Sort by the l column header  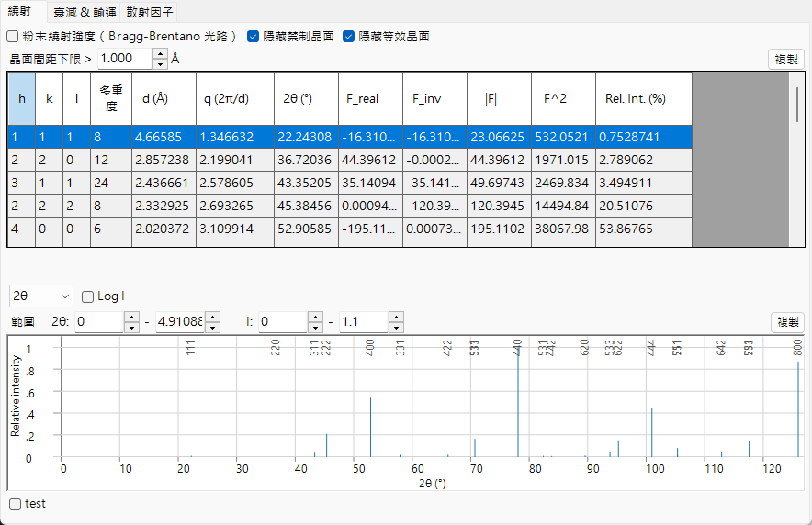[x=76, y=98]
